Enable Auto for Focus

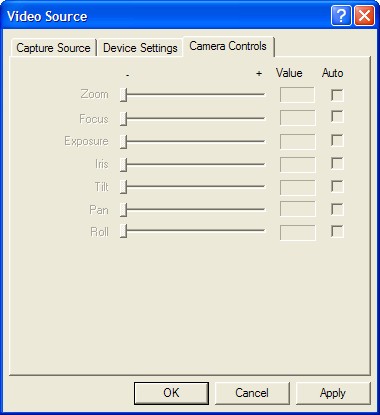pos(337,117)
